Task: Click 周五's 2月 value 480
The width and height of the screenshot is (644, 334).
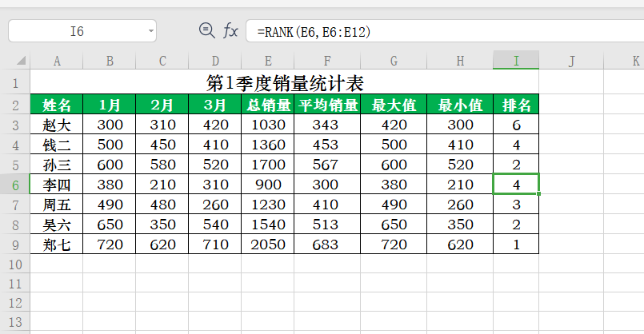Action: coord(162,205)
